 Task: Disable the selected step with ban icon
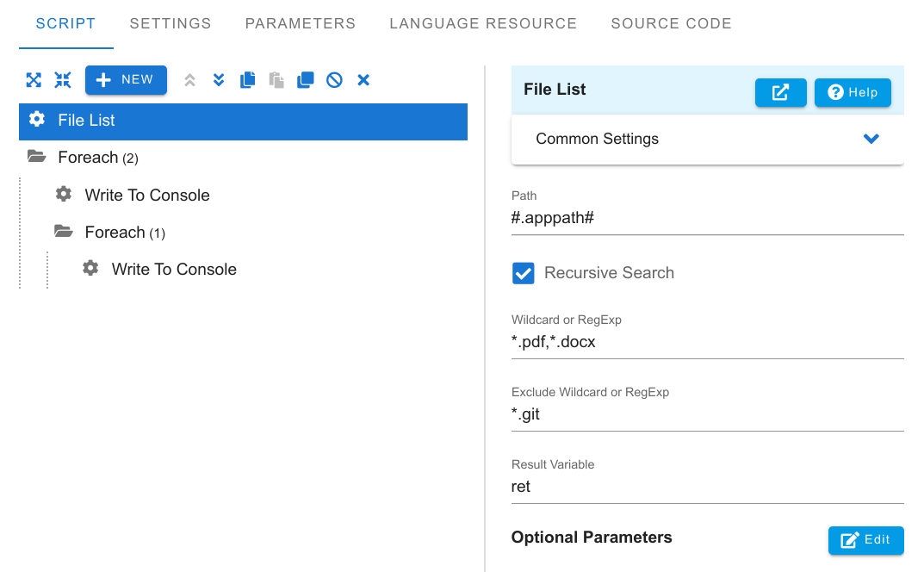pyautogui.click(x=334, y=79)
